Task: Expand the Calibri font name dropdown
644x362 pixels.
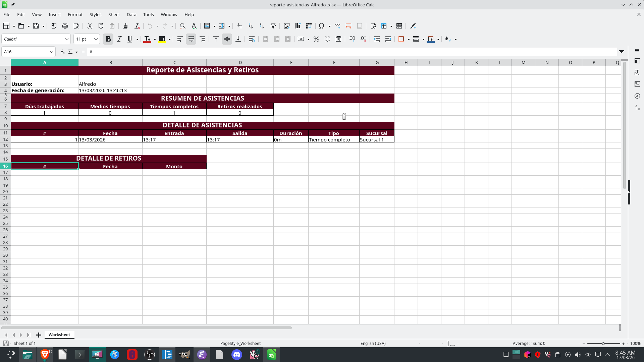Action: click(x=66, y=39)
